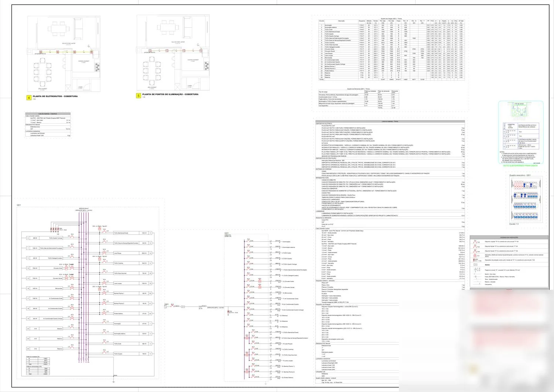
Task: Click the "Tipo de carga" demand table header
Action: [x=323, y=92]
